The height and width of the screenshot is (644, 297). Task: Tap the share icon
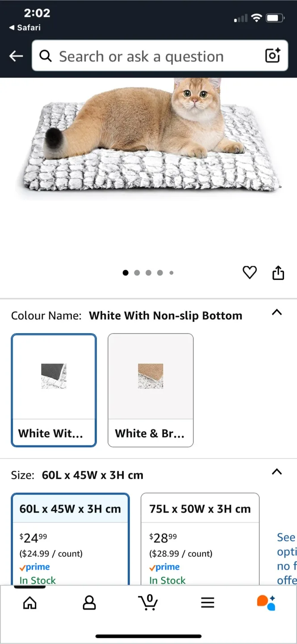[x=278, y=272]
